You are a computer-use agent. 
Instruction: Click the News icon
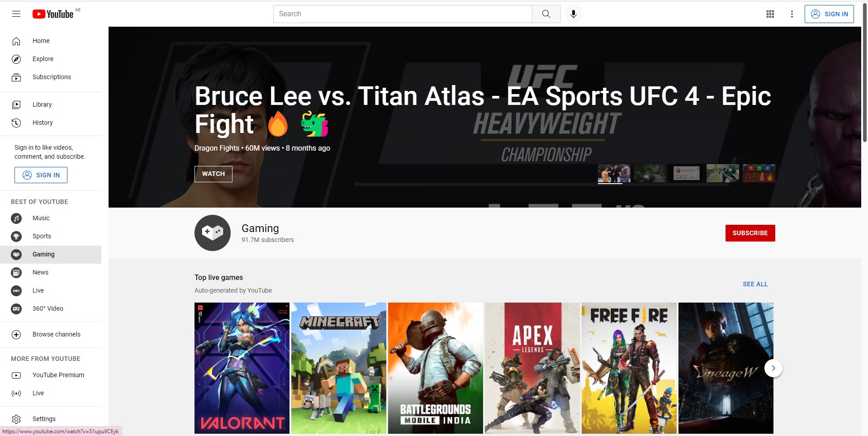16,273
